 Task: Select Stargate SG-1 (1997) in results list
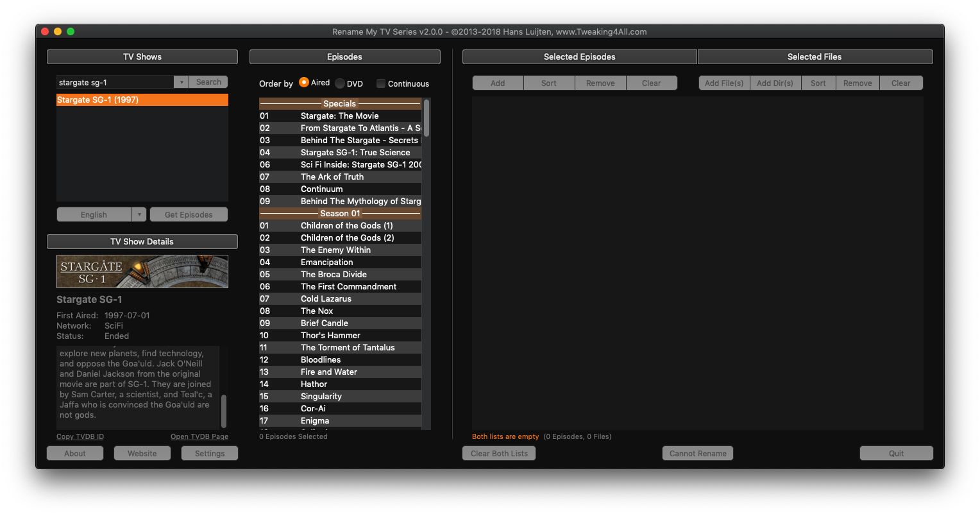(142, 99)
